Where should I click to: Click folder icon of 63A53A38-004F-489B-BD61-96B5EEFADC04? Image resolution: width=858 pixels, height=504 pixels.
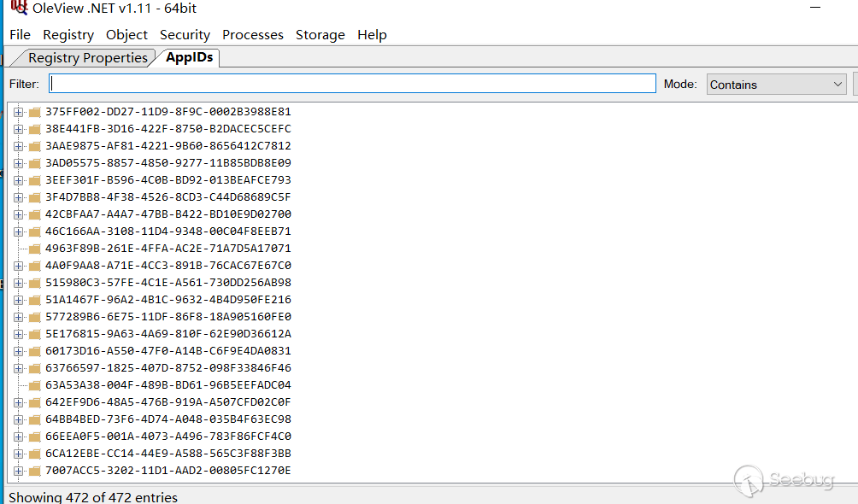point(35,385)
